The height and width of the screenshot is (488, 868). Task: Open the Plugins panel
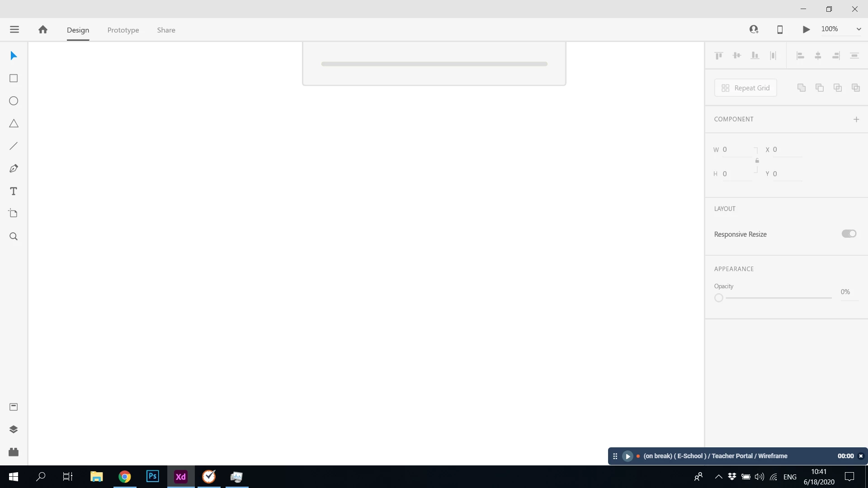[x=14, y=452]
